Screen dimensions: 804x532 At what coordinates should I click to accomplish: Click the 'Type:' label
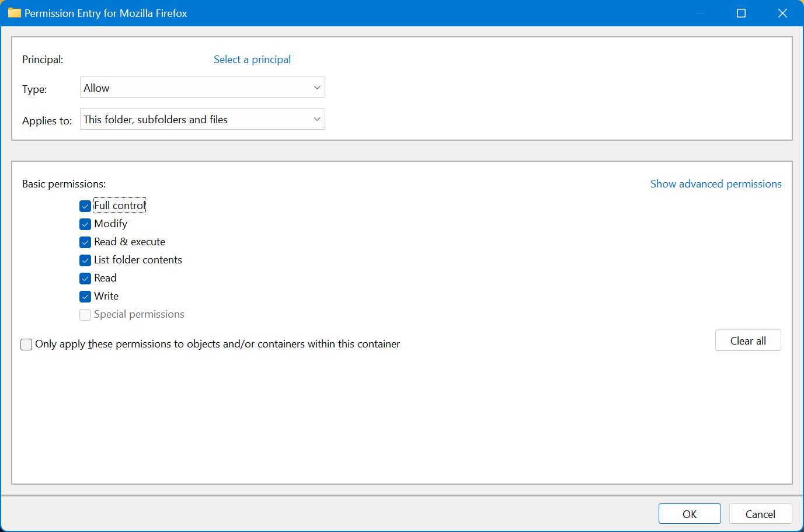[x=34, y=89]
